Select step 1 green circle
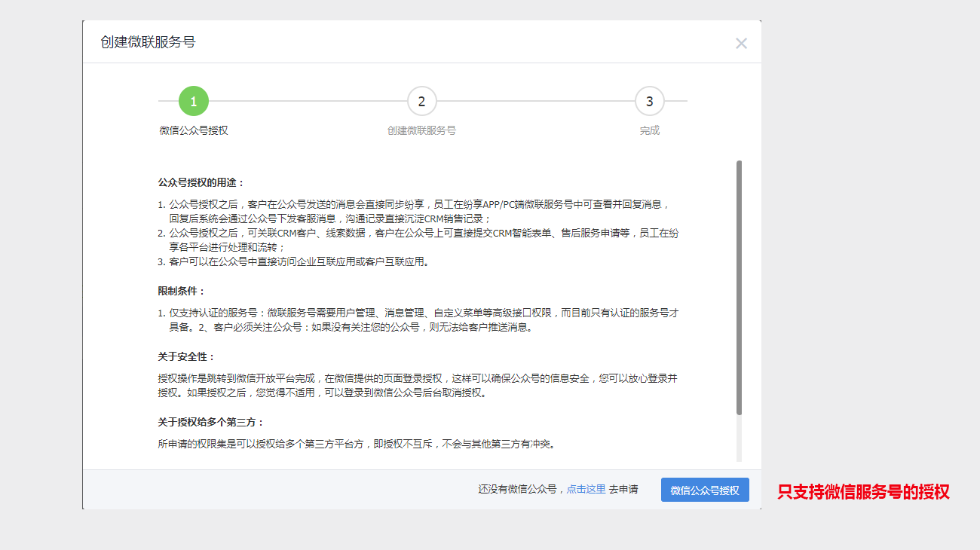This screenshot has height=550, width=980. pyautogui.click(x=194, y=101)
